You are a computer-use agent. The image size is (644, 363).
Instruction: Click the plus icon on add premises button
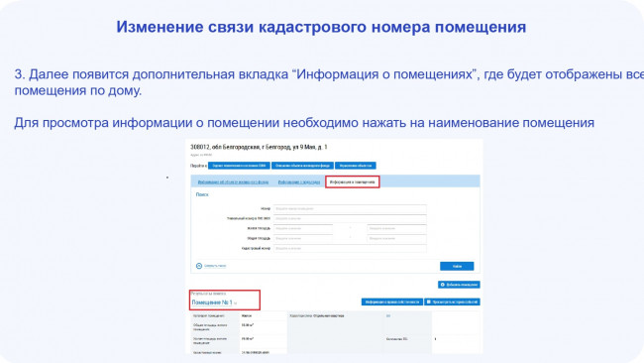pyautogui.click(x=443, y=285)
